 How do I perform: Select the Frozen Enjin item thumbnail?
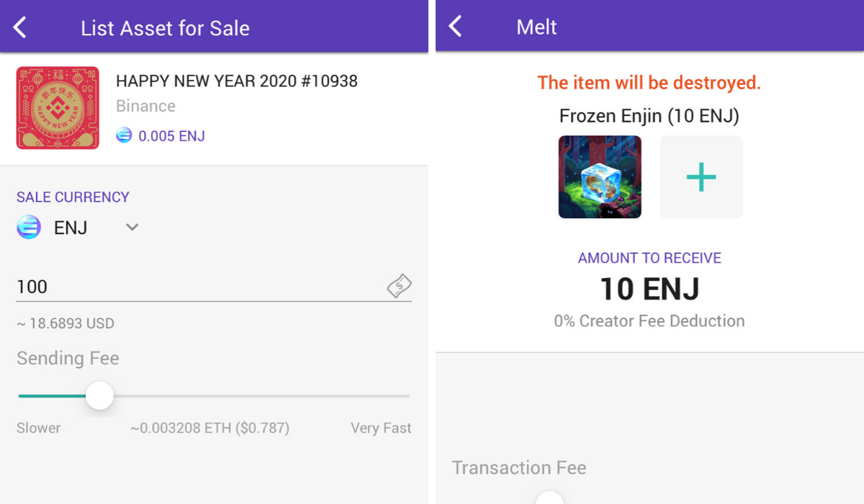click(x=600, y=177)
